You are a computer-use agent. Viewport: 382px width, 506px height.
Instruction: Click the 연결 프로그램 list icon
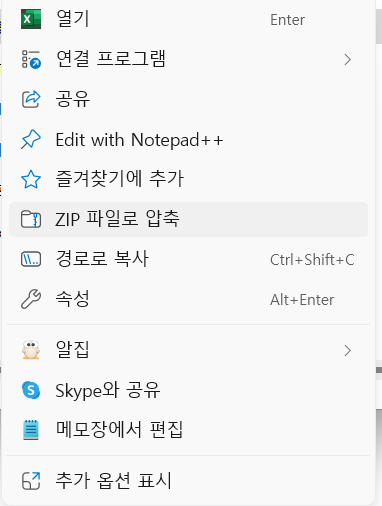pyautogui.click(x=31, y=59)
